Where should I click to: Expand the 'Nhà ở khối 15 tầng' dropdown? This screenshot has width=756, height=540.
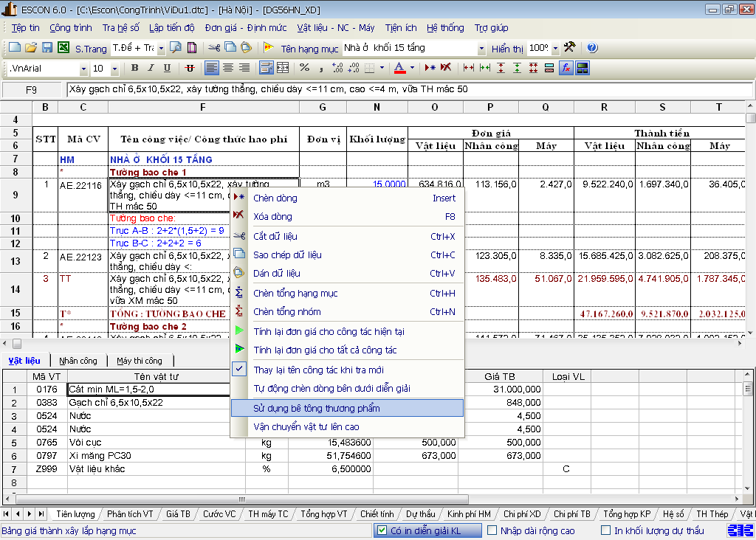(x=481, y=49)
